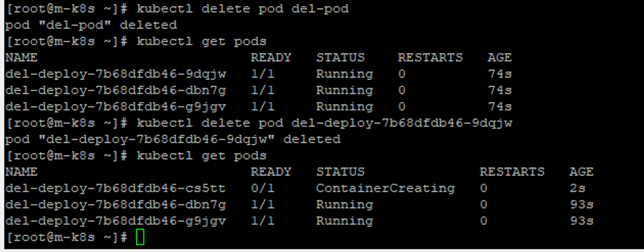Screen dimensions: 644x252
Task: Click the 2s age value
Action: pos(578,188)
